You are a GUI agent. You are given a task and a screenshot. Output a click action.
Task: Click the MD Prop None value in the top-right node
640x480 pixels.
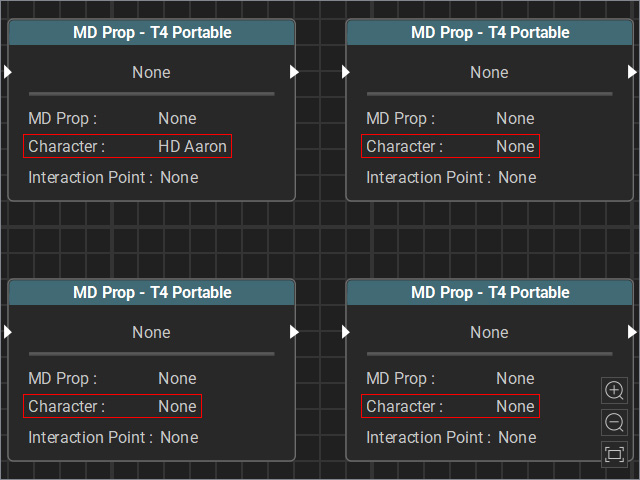tap(515, 119)
